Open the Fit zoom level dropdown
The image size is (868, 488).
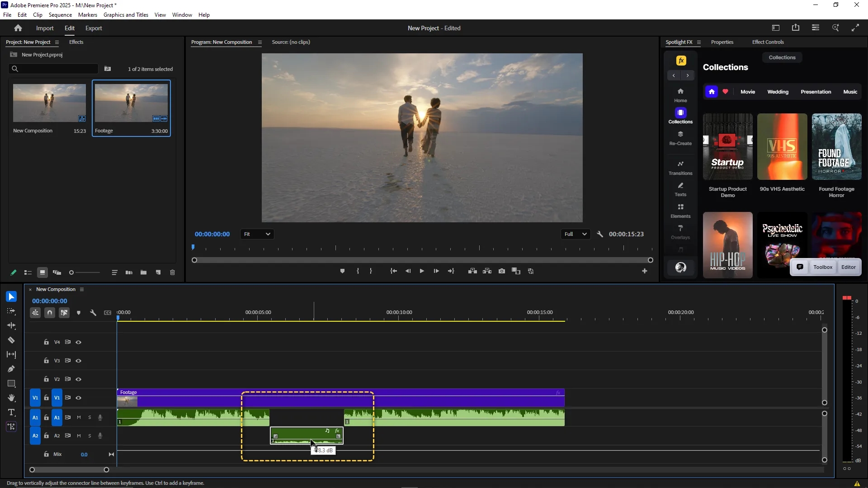click(257, 234)
